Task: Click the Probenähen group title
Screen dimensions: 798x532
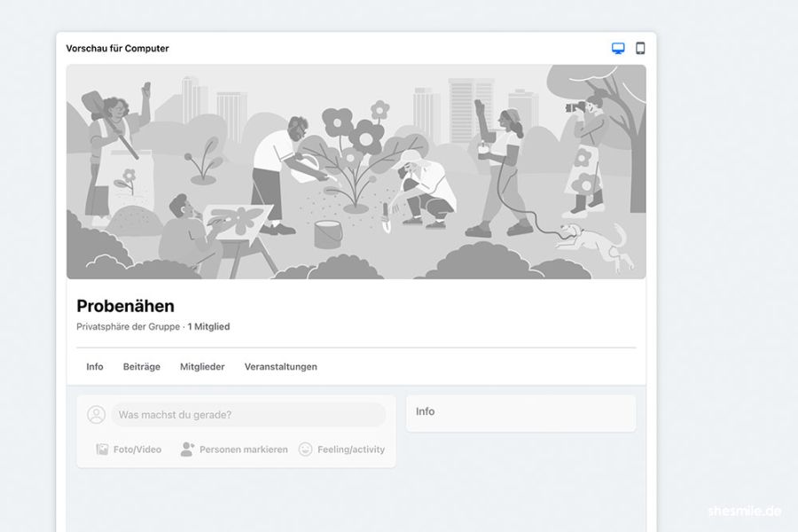Action: coord(126,306)
